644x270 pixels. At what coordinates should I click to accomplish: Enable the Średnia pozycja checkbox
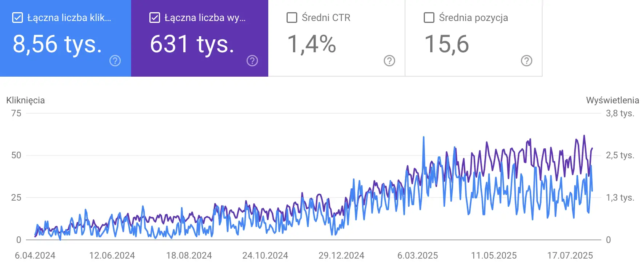(429, 18)
